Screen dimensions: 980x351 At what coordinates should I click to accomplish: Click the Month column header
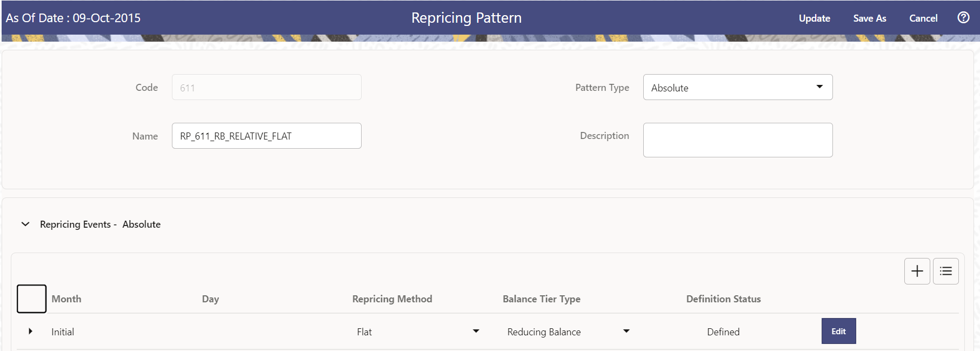coord(66,299)
